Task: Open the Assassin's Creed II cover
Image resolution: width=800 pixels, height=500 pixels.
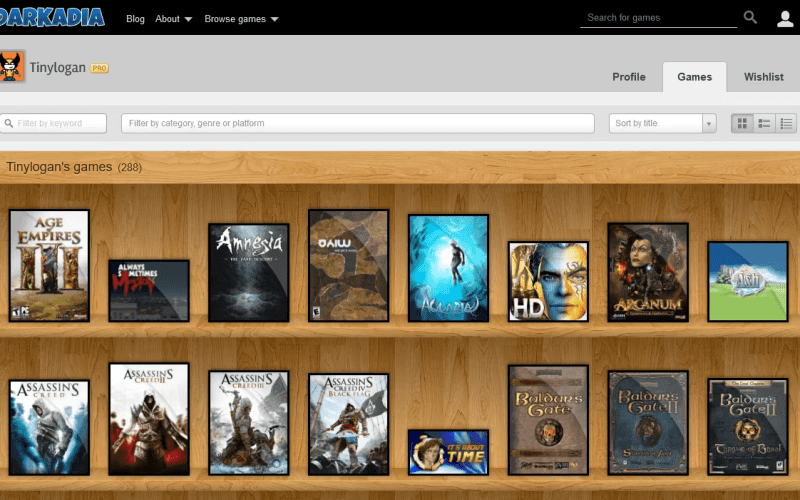Action: point(148,419)
